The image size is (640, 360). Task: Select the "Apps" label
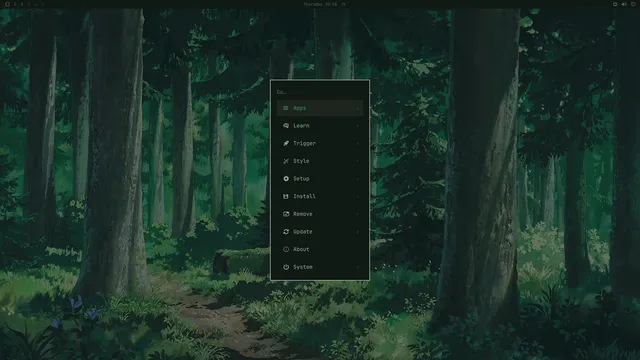300,108
